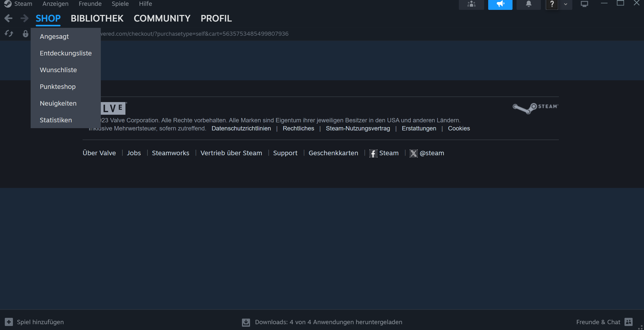Open the Punkteshop menu entry
This screenshot has height=330, width=644.
[x=58, y=86]
